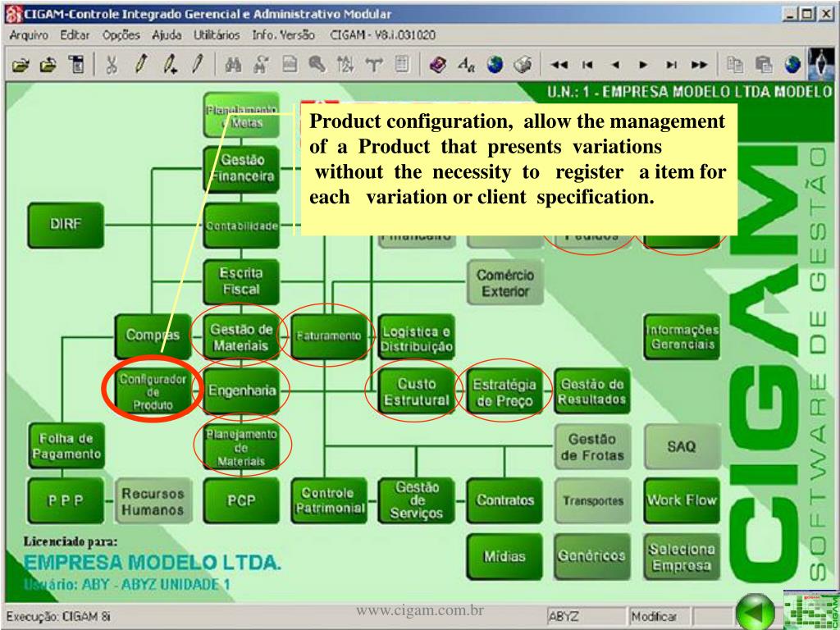Open Gestão de Resultados
This screenshot has height=630, width=840.
(592, 391)
